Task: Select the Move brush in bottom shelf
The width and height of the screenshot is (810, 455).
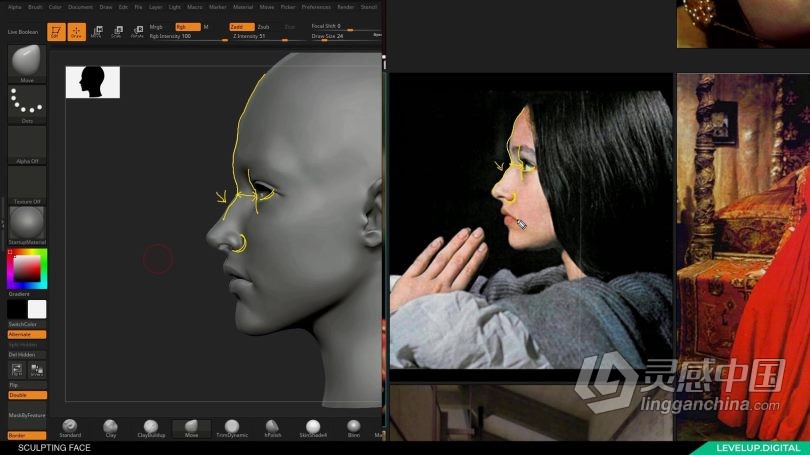Action: [192, 429]
